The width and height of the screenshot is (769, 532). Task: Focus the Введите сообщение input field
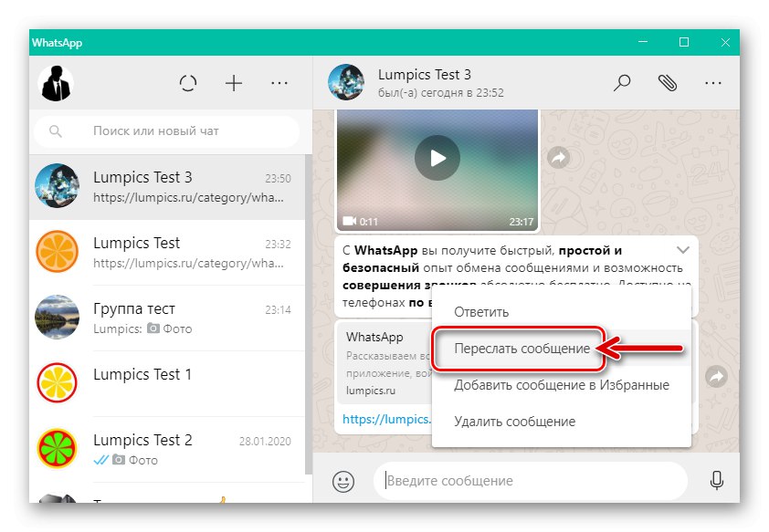[x=530, y=481]
